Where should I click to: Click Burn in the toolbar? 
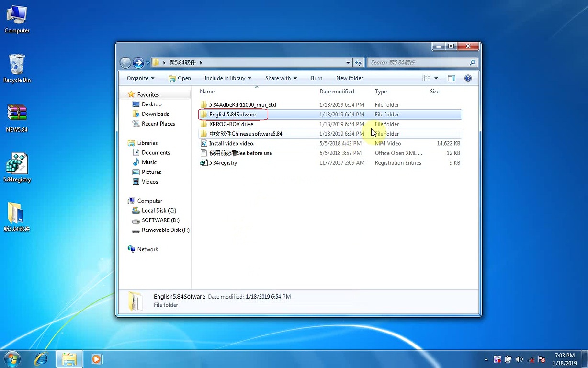(x=317, y=78)
